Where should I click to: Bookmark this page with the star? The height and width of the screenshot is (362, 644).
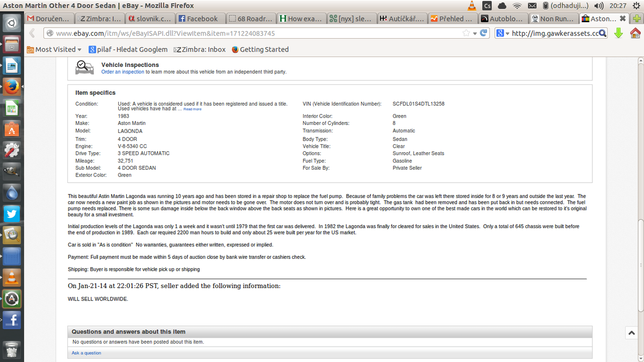tap(466, 33)
